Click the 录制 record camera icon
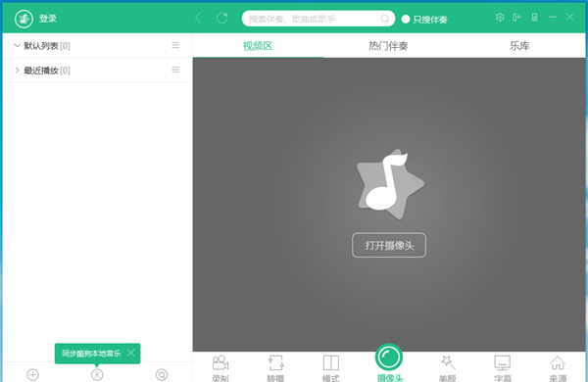Viewport: 588px width, 382px height. 220,362
